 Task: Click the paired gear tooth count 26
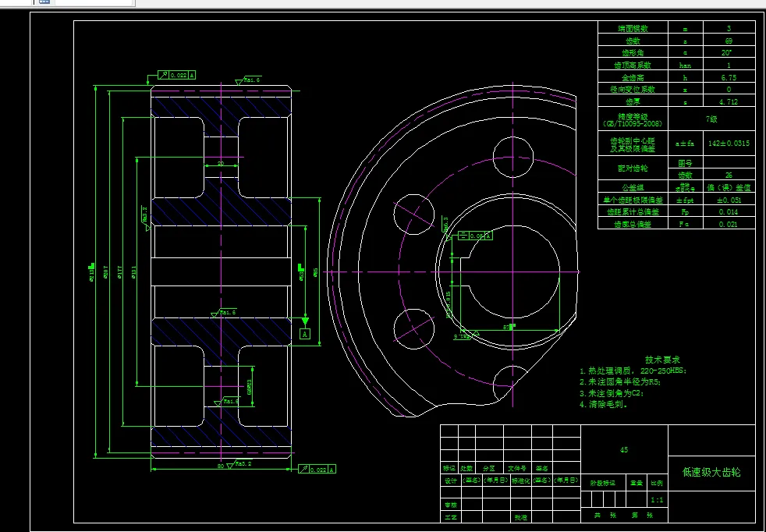click(729, 175)
